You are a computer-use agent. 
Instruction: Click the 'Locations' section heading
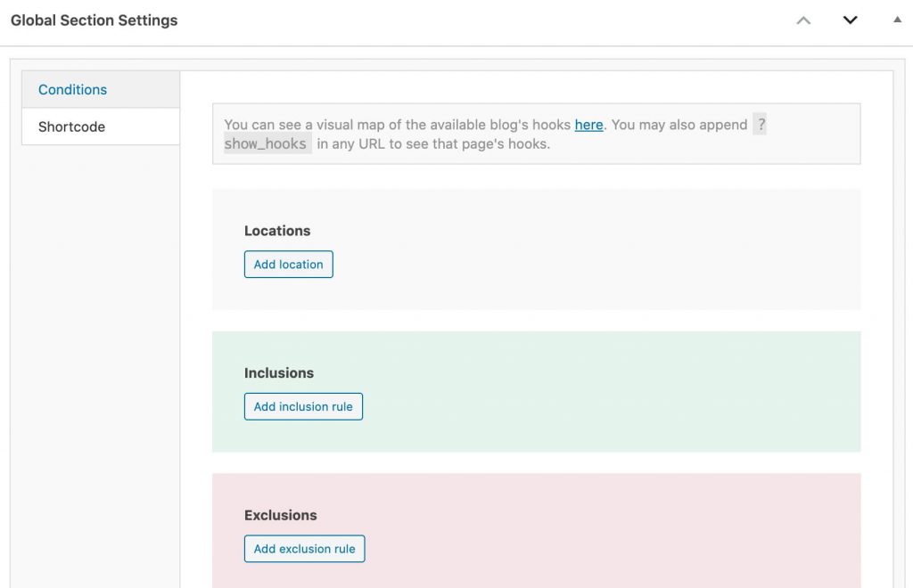pos(277,231)
